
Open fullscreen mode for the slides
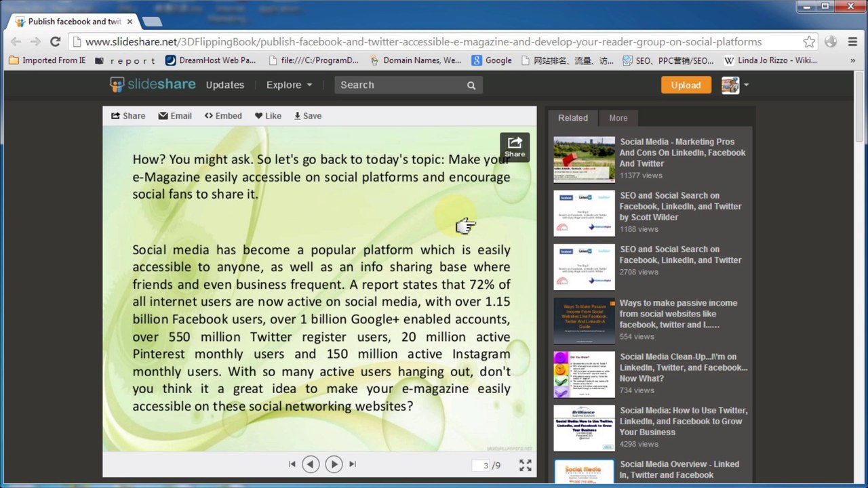[526, 465]
